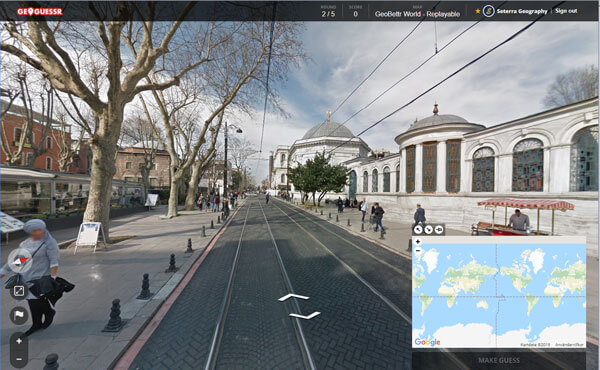Screen dimensions: 600x370
Task: Sign out of the account
Action: [x=566, y=11]
